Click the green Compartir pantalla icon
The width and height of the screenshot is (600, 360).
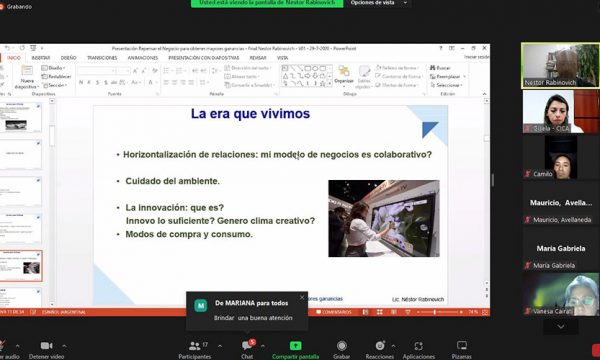tap(295, 346)
